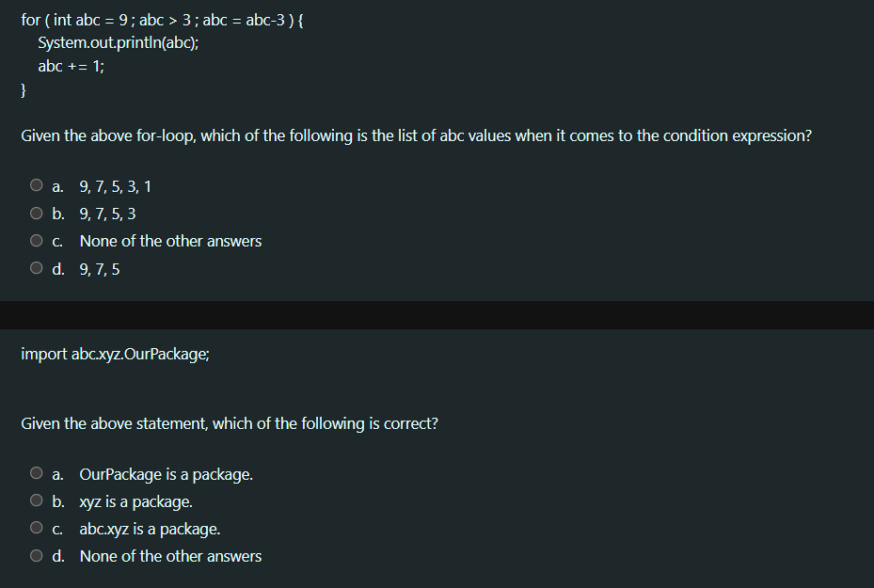Viewport: 874px width, 588px height.
Task: Click the "d." option marker in second question
Action: coord(57,555)
